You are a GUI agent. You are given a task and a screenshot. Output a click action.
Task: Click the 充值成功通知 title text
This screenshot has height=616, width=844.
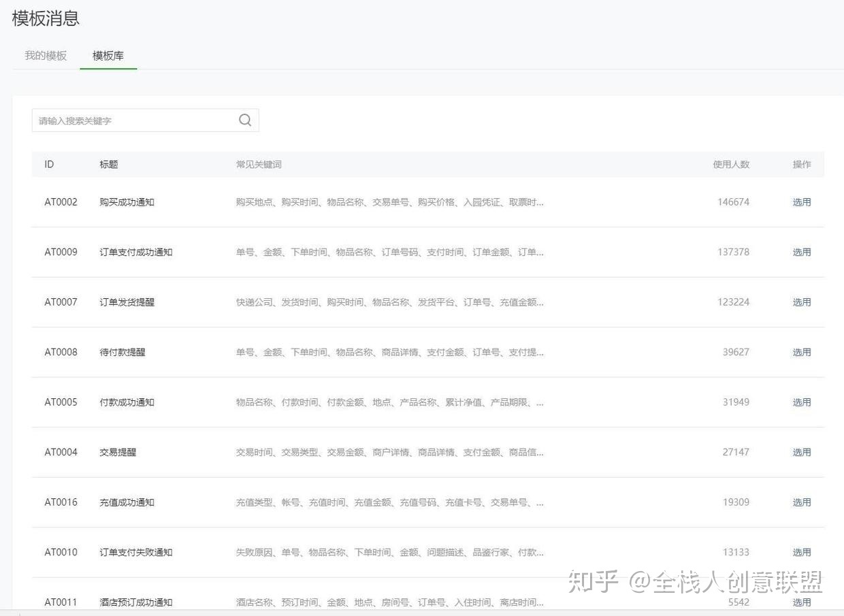point(127,502)
